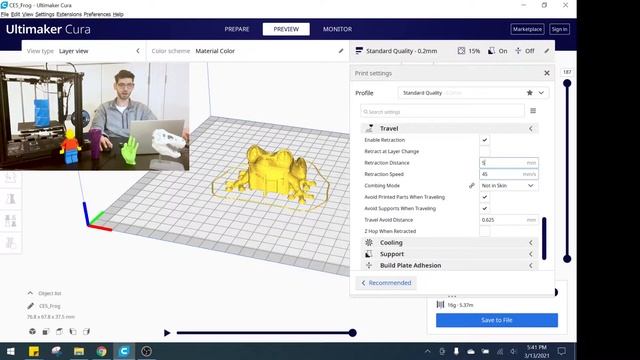Switch to the MONITOR stage
The width and height of the screenshot is (640, 360).
point(338,29)
